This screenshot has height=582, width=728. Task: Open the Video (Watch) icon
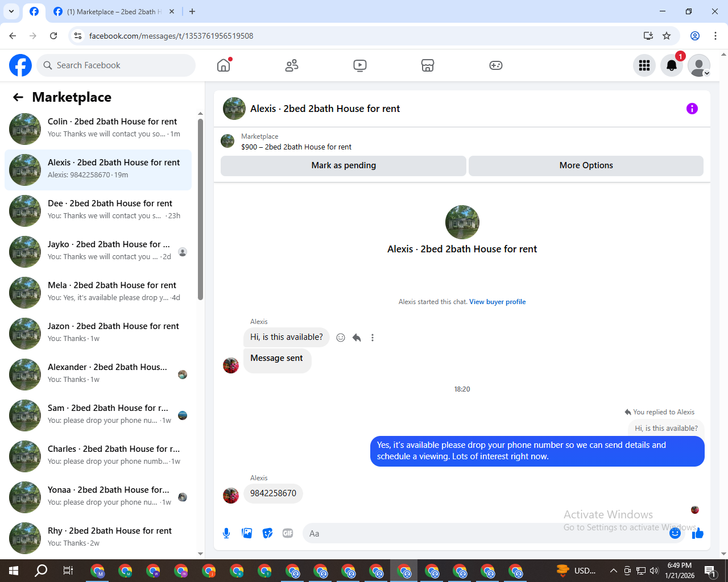point(359,65)
